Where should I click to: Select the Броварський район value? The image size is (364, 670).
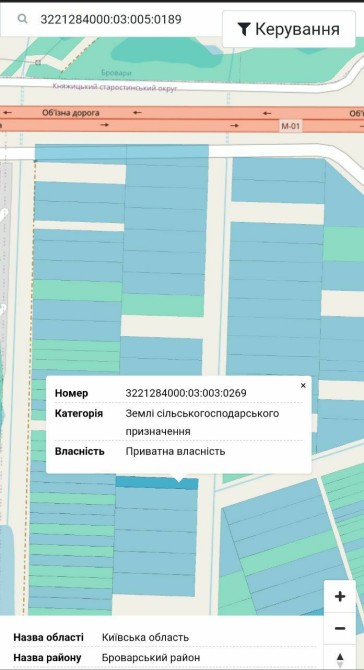pos(151,658)
